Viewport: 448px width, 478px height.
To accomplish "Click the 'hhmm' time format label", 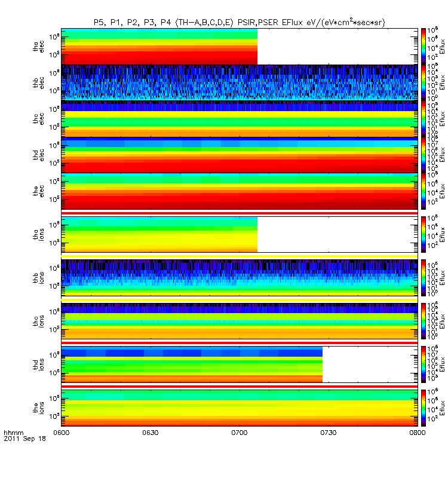I will pos(13,433).
